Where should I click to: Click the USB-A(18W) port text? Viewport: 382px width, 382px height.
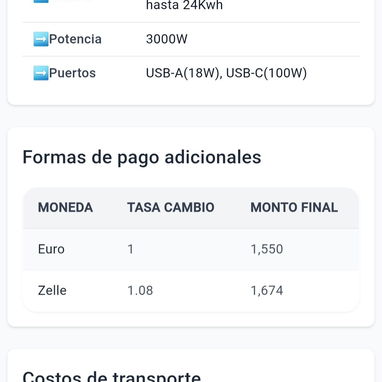click(184, 73)
